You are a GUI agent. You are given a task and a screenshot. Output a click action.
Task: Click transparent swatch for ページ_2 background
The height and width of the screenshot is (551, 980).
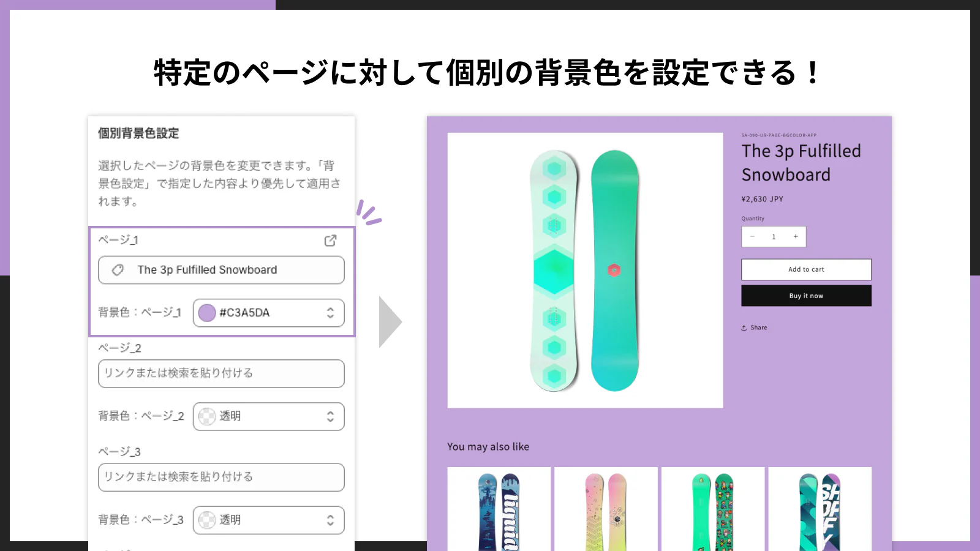pos(207,416)
